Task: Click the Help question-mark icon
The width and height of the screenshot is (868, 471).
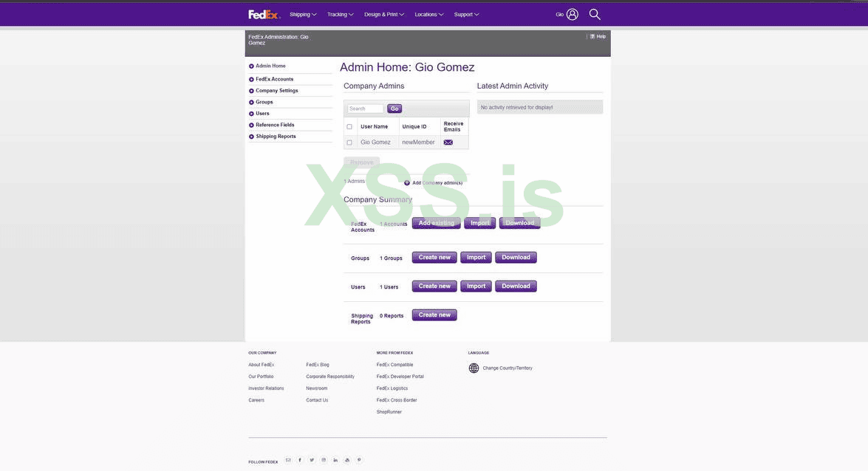Action: [x=592, y=36]
